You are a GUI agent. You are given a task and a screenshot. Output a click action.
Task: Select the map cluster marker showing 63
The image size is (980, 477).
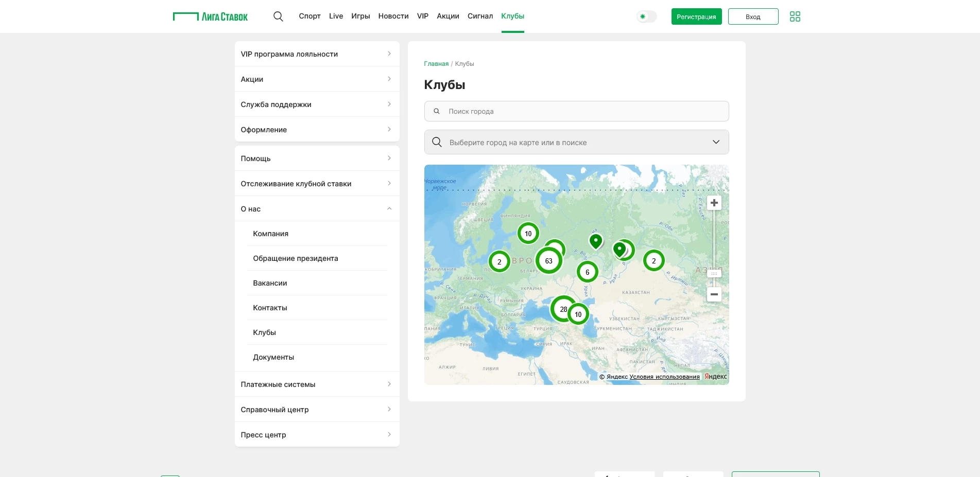point(548,261)
